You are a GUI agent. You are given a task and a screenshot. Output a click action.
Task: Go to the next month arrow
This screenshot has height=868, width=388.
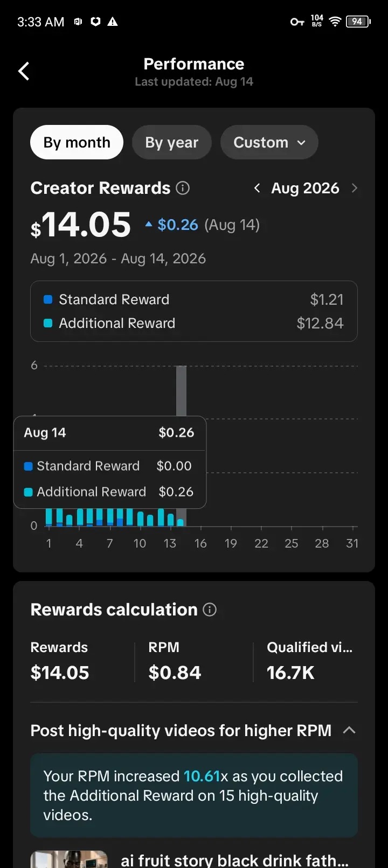pyautogui.click(x=354, y=188)
